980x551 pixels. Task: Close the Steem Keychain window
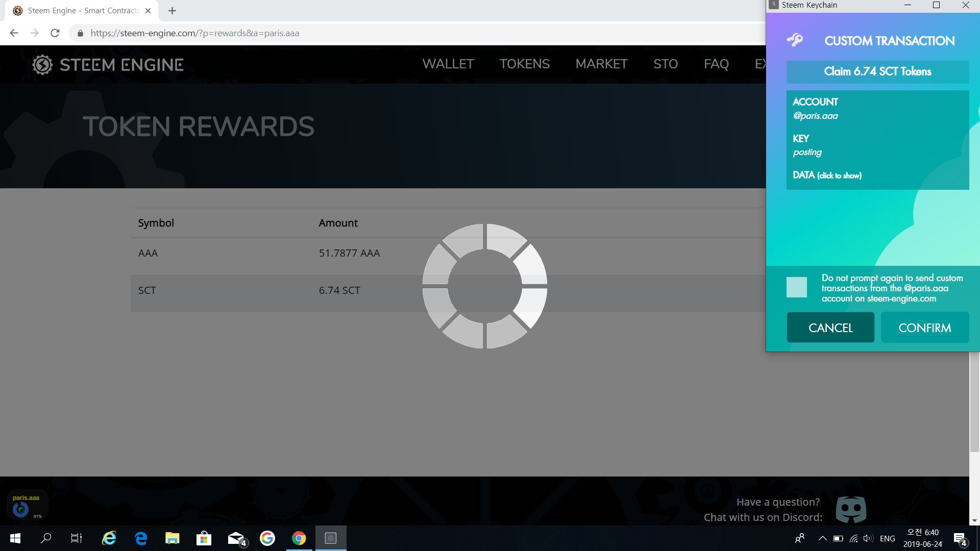[965, 5]
